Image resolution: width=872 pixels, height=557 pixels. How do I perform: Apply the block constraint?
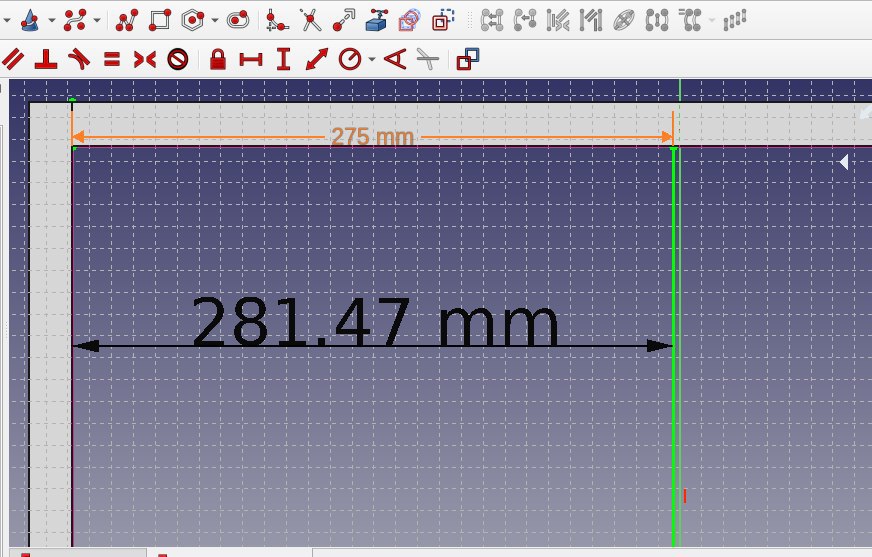[178, 59]
